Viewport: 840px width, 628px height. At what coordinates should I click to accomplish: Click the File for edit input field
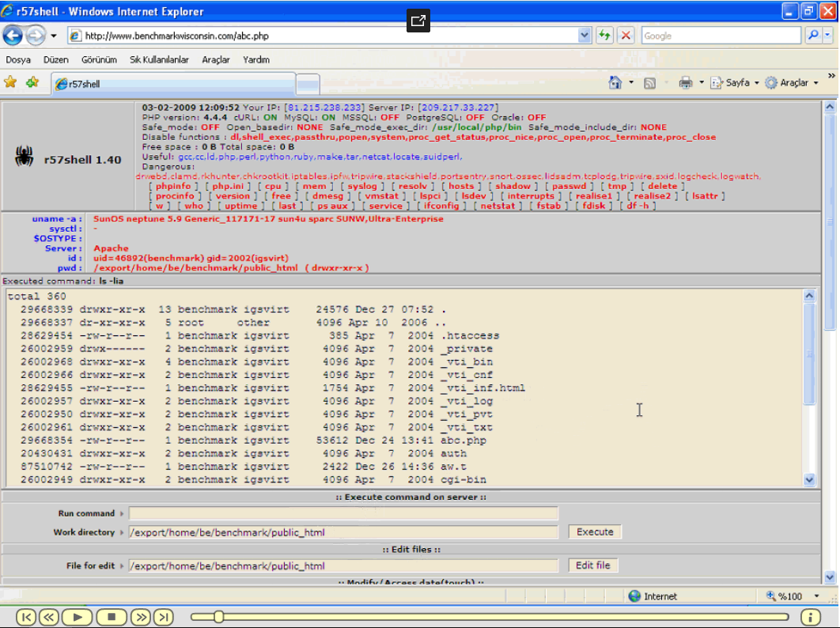[x=343, y=566]
